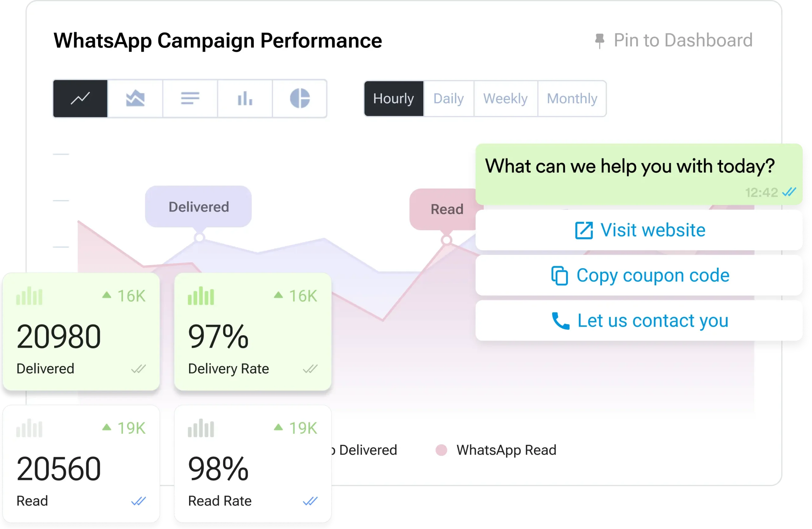Click the Pin to Dashboard link
Viewport: 812px width, 529px height.
tap(683, 40)
